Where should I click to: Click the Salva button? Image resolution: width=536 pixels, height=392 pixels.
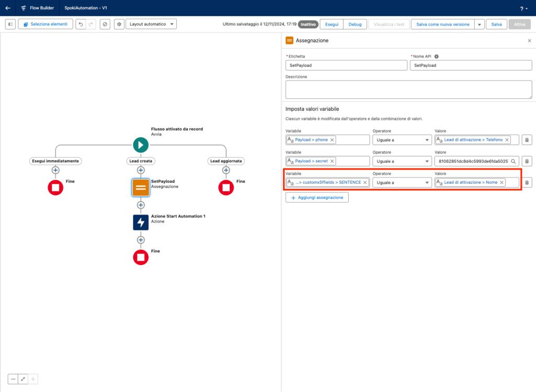click(496, 24)
